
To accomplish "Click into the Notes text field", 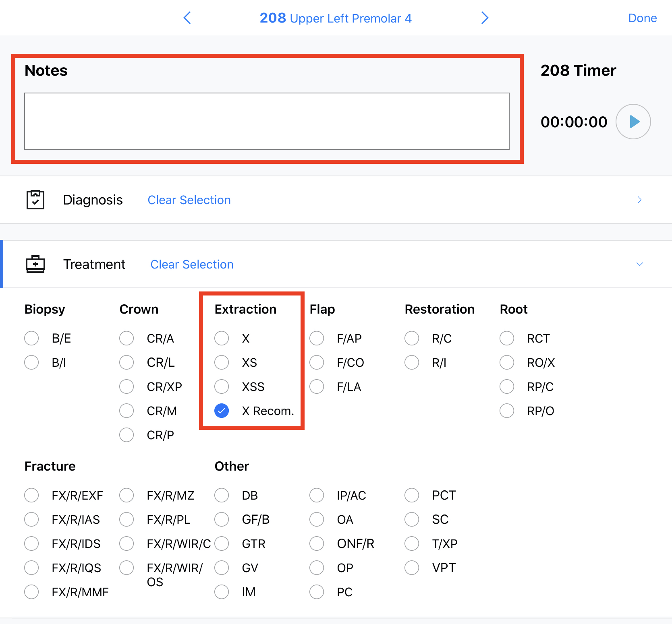I will point(267,121).
